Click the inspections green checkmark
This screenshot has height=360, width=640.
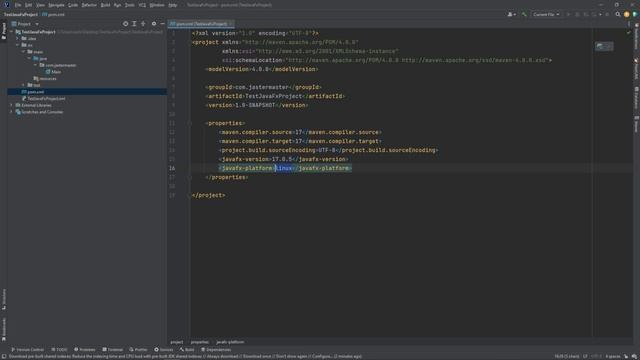coord(629,33)
